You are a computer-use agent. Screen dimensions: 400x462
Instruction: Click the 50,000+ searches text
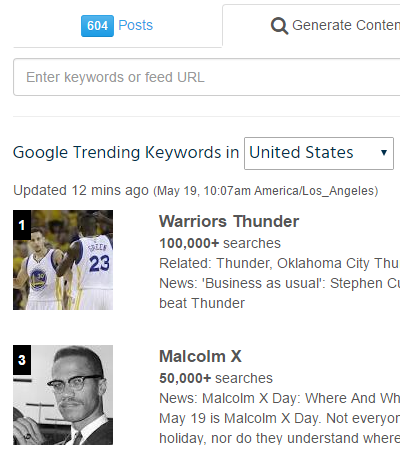point(216,378)
